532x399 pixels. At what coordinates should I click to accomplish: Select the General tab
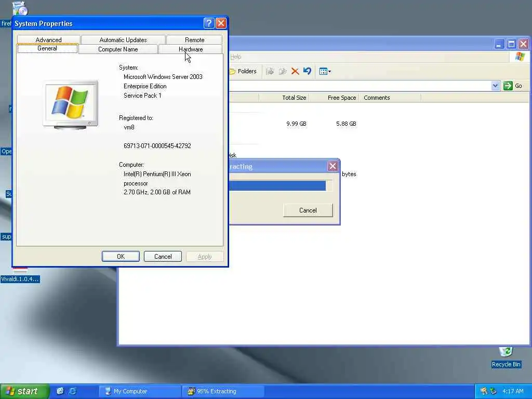(x=47, y=48)
